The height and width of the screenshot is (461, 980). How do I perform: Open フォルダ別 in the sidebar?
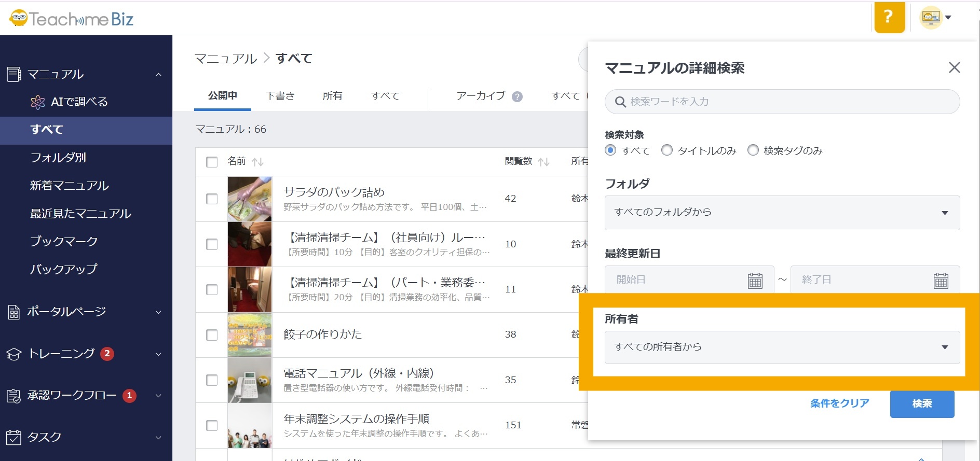58,158
